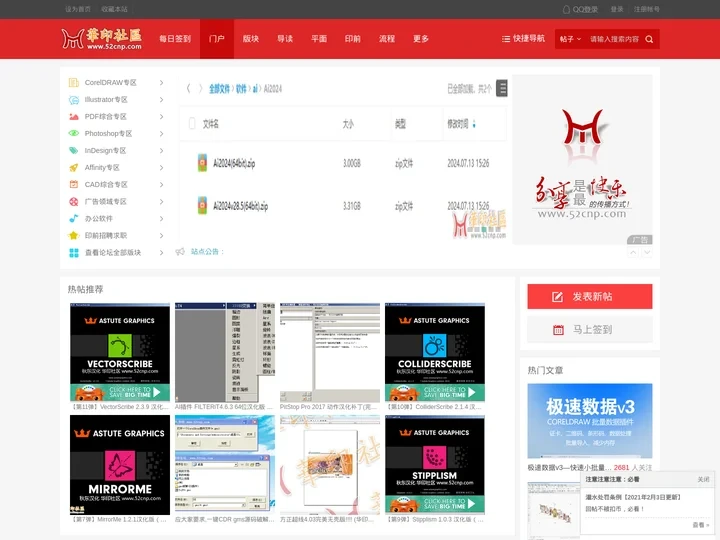Click the file list view menu icon
The image size is (720, 540).
click(502, 88)
